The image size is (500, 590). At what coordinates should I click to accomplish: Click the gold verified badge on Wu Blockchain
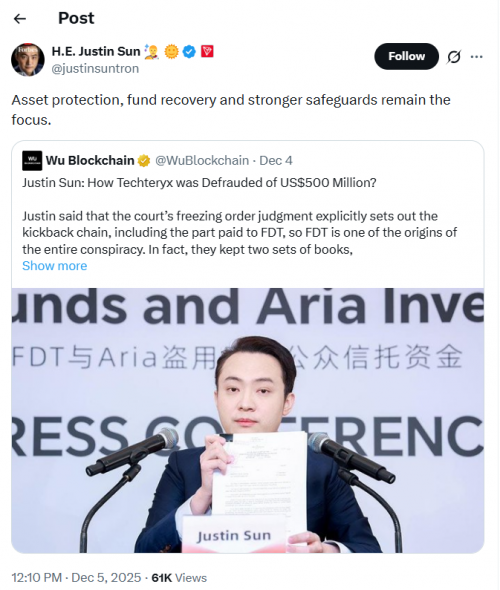(144, 161)
